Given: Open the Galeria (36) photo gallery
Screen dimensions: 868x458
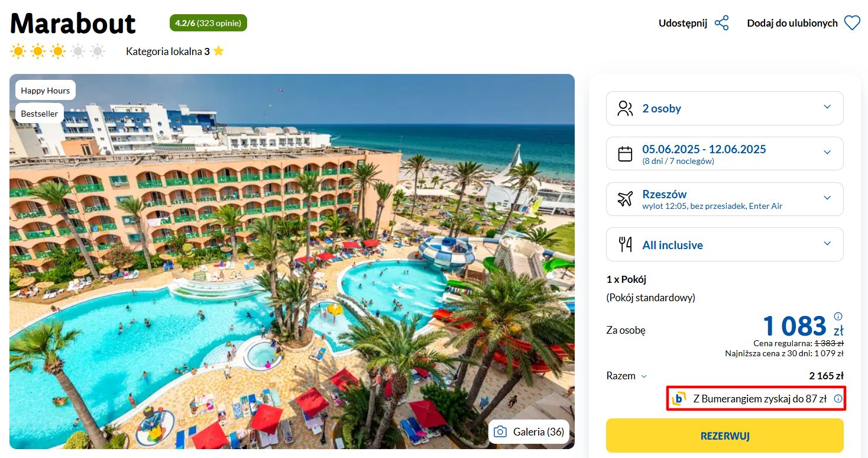Looking at the screenshot, I should click(x=529, y=432).
